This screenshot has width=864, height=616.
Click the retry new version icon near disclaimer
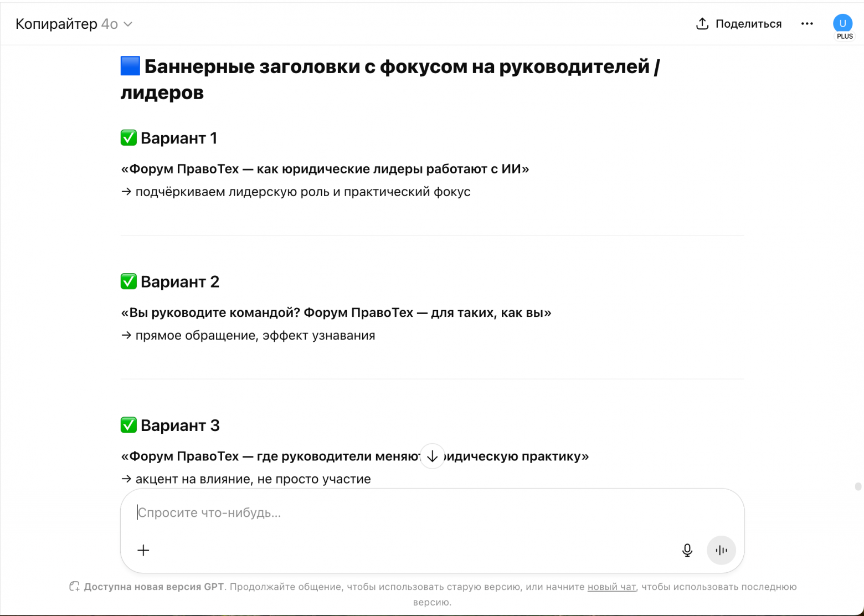(x=74, y=586)
